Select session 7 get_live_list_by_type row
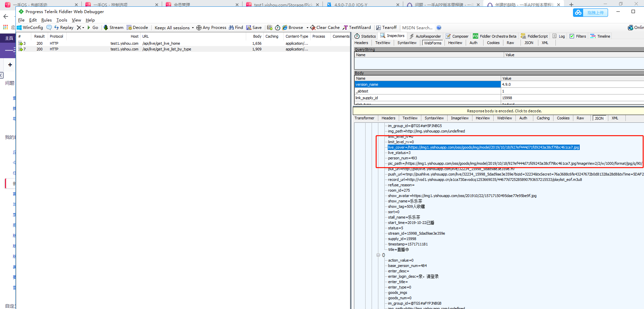 click(x=183, y=49)
